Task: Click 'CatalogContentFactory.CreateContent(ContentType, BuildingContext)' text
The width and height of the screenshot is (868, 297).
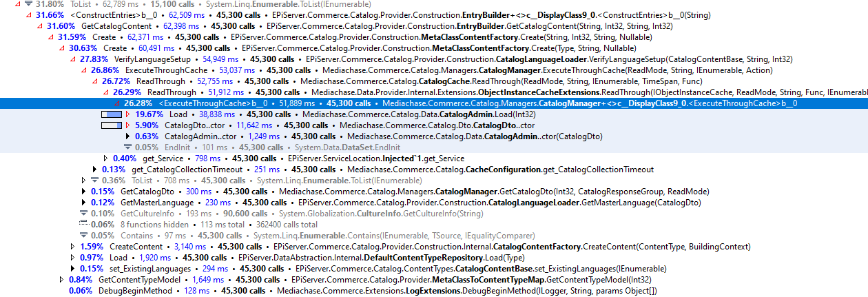Action: (621, 246)
